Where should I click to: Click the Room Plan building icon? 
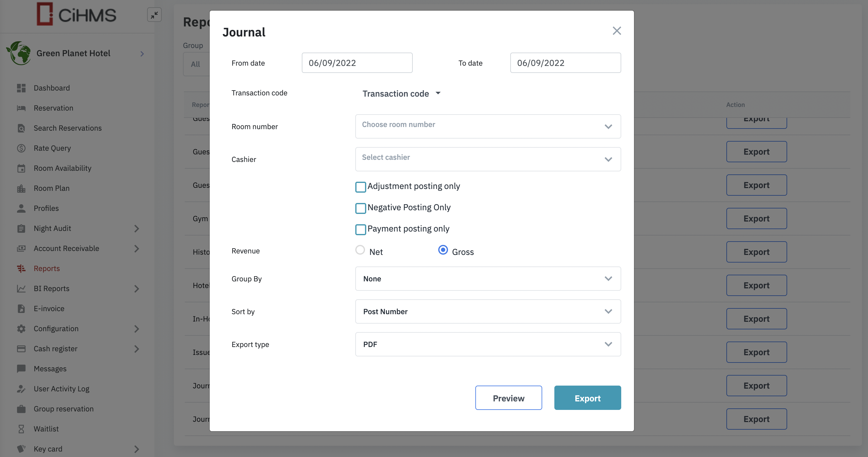click(21, 188)
